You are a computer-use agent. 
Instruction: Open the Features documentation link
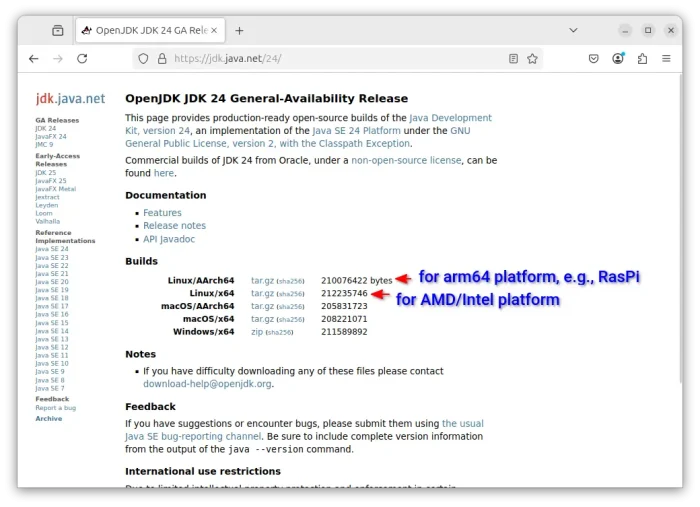tap(162, 213)
